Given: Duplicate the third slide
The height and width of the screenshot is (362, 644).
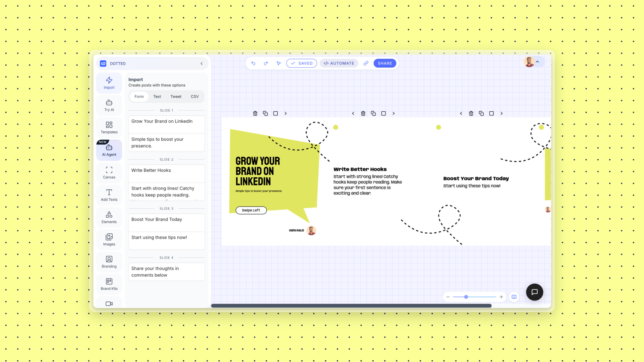Looking at the screenshot, I should click(x=481, y=113).
